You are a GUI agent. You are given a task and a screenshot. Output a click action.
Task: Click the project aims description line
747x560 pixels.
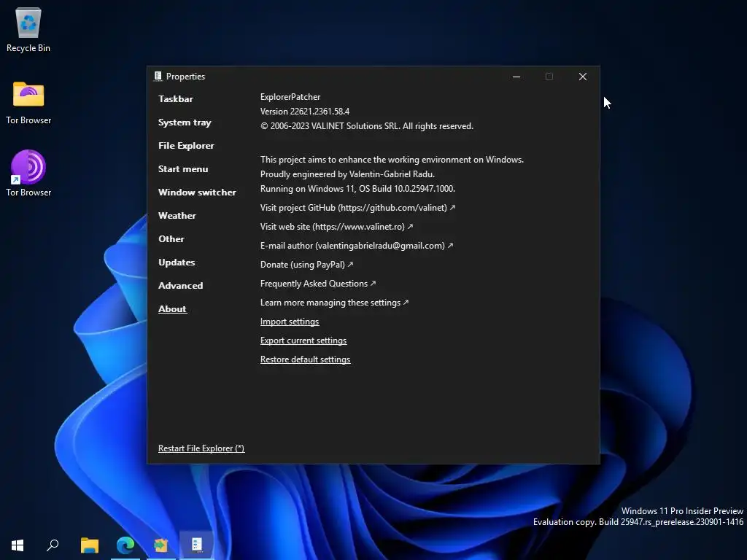(392, 160)
